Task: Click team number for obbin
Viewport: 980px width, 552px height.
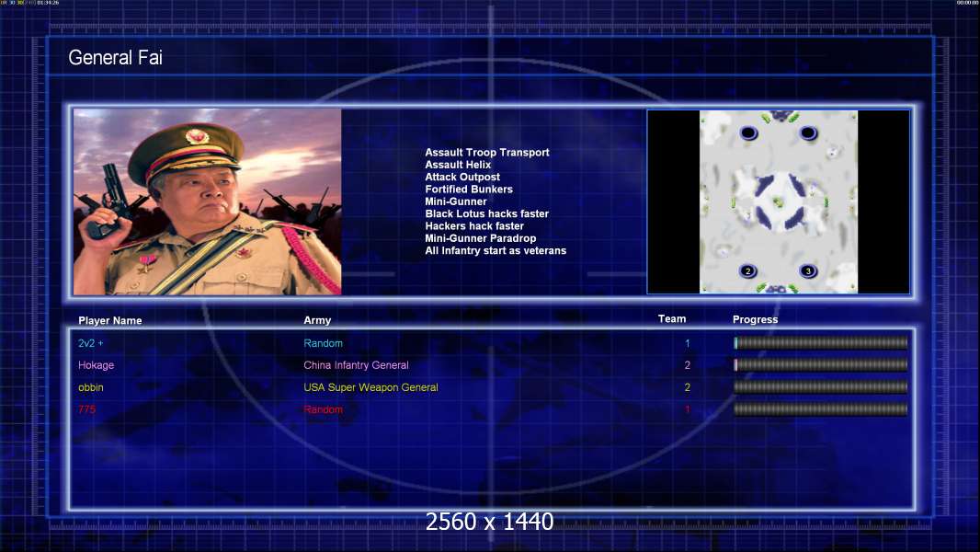Action: [688, 387]
